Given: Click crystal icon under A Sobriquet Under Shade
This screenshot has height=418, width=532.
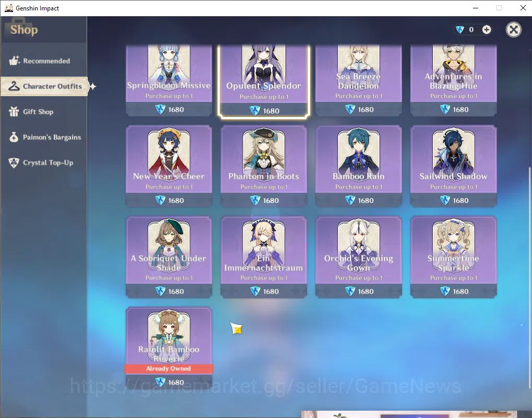Looking at the screenshot, I should coord(160,292).
